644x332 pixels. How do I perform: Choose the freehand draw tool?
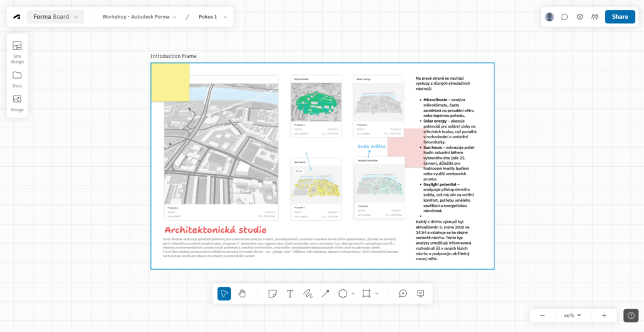(x=308, y=294)
